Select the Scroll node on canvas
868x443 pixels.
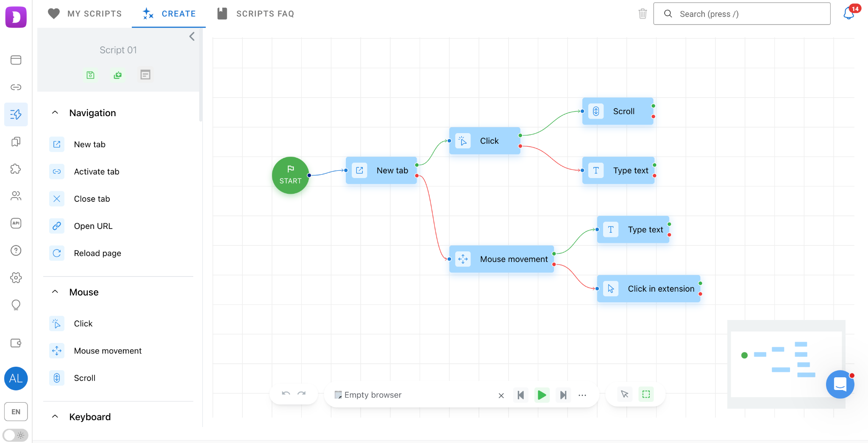[x=618, y=111]
